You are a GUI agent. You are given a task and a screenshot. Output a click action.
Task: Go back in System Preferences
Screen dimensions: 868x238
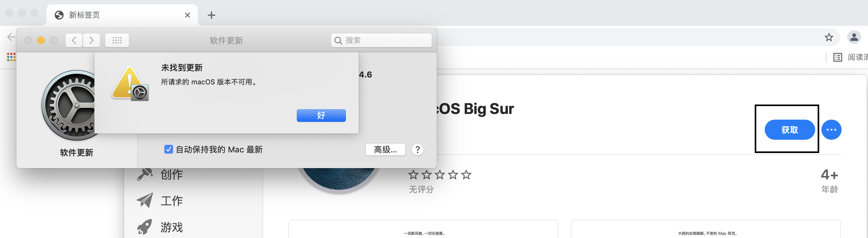(74, 40)
